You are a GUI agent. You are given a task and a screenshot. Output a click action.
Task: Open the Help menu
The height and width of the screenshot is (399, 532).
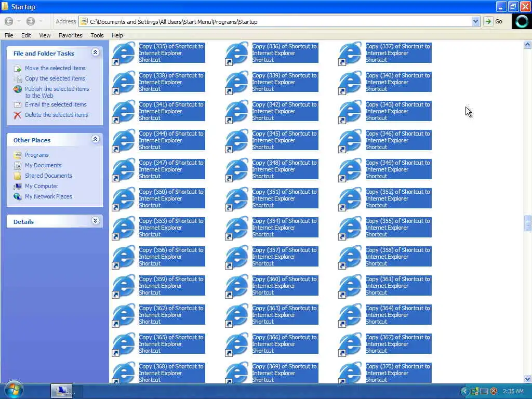117,35
